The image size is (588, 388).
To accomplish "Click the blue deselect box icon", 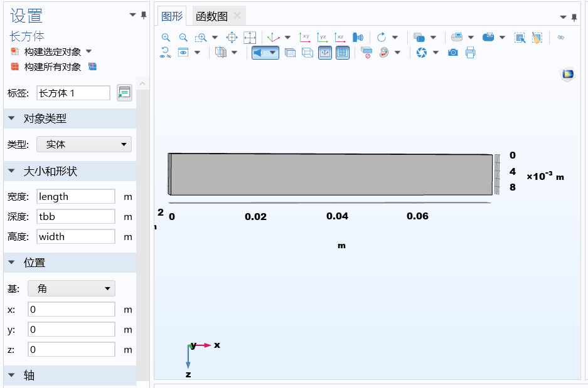I will [x=488, y=37].
